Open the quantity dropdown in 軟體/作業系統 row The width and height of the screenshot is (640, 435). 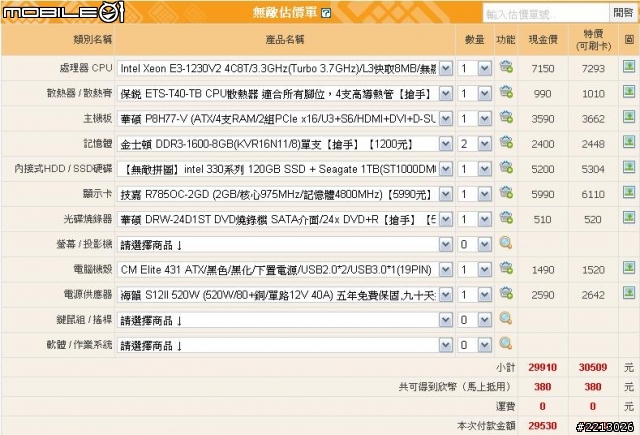tap(474, 346)
